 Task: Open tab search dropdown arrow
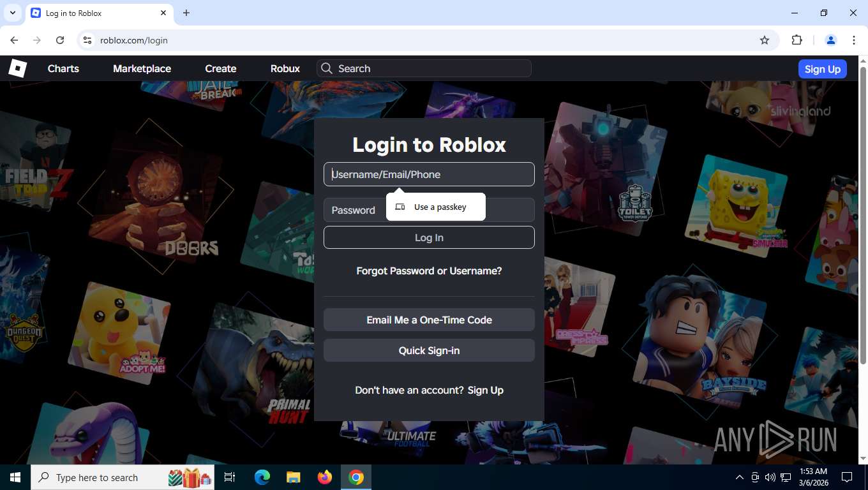click(x=12, y=13)
